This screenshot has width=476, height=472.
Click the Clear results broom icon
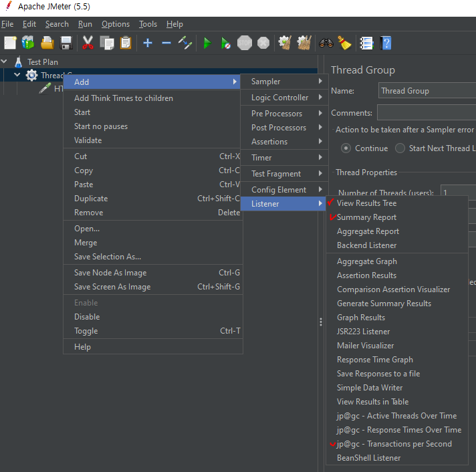coord(285,43)
